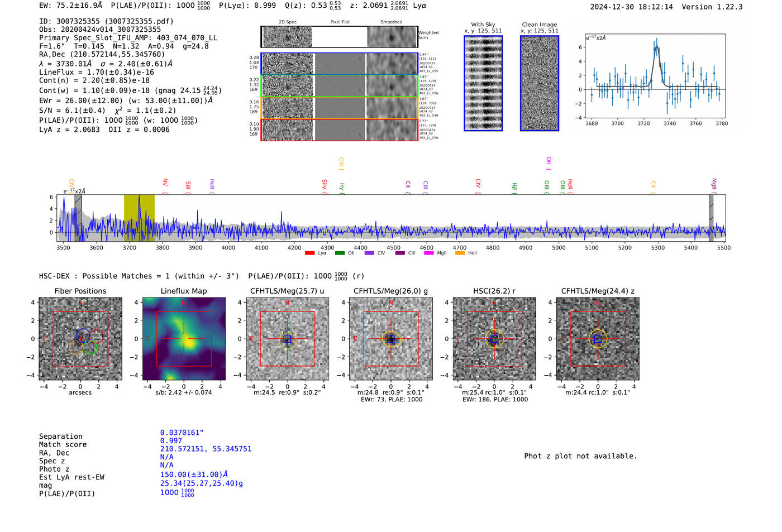Click the Separation value 0.0370161"
Viewport: 782px width, 532px height.
(182, 433)
